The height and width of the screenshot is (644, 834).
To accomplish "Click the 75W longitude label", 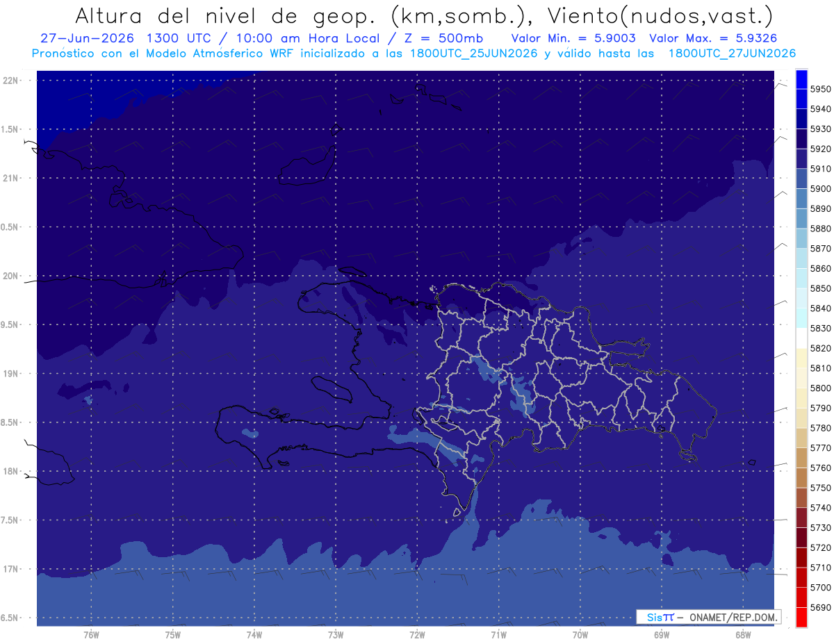I will click(172, 635).
